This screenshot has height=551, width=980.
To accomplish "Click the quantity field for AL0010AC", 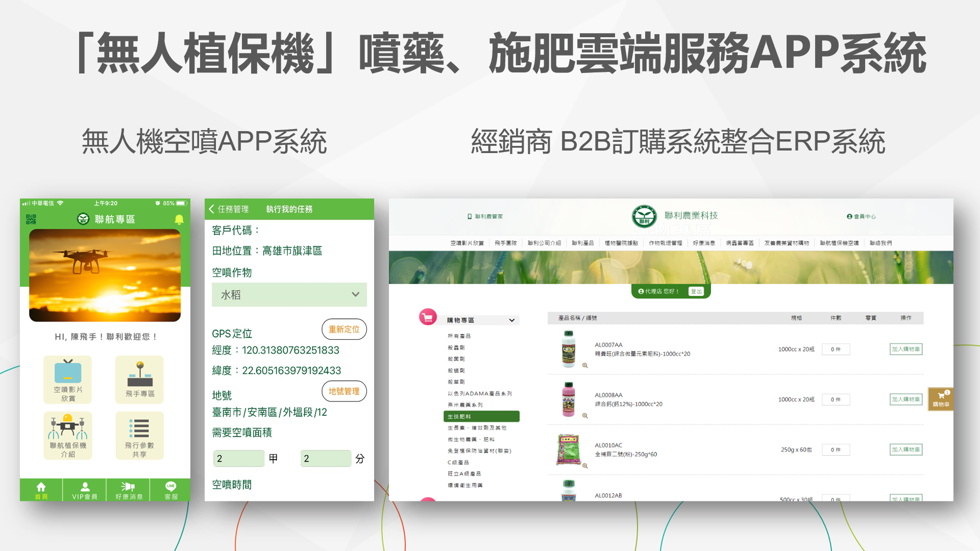I will tap(836, 449).
